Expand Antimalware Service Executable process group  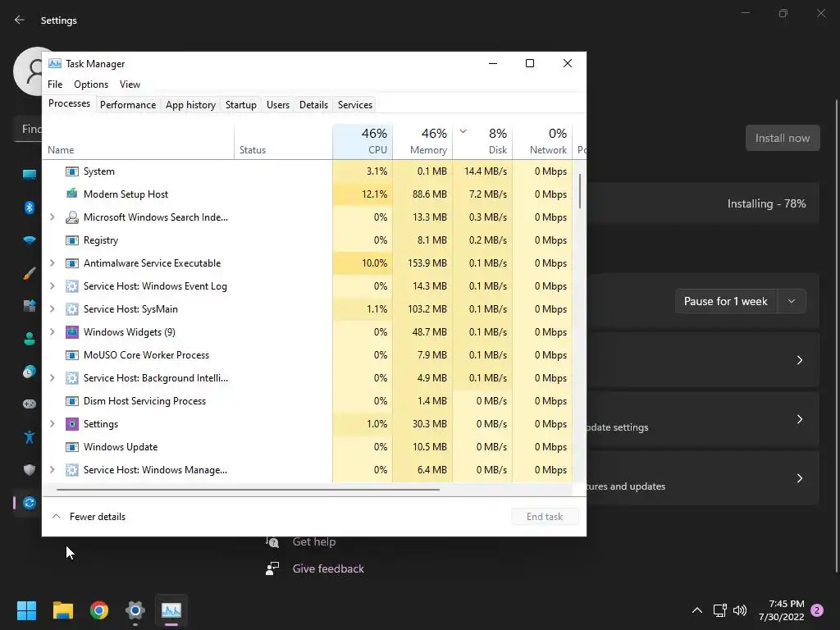pos(52,263)
